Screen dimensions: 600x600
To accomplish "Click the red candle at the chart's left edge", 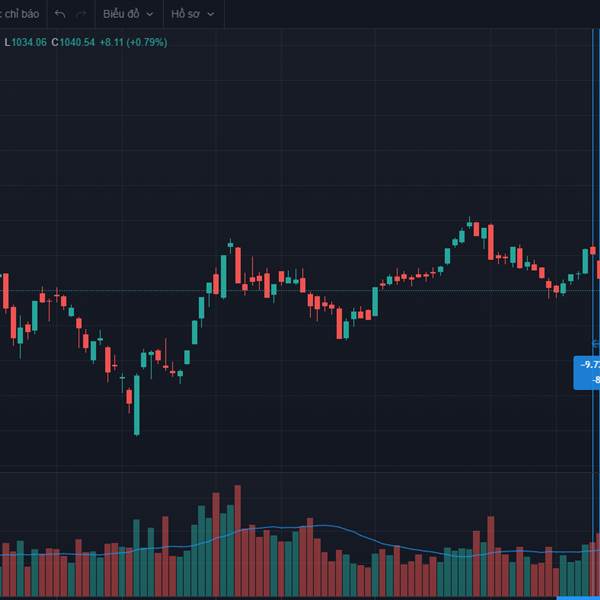I will click(x=5, y=290).
